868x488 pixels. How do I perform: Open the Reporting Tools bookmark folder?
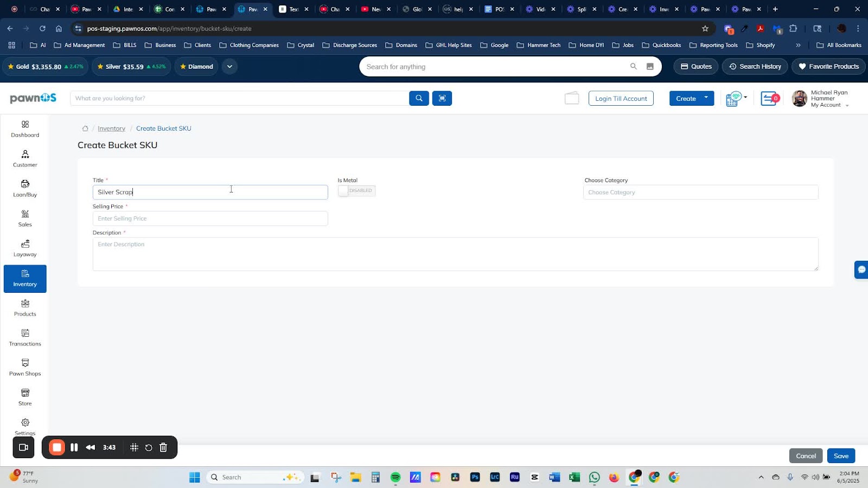click(713, 45)
